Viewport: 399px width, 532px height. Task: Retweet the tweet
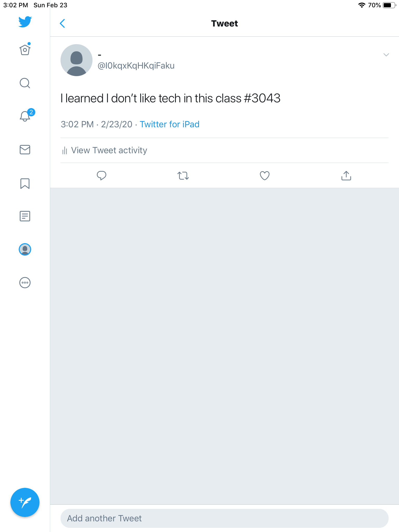point(183,176)
